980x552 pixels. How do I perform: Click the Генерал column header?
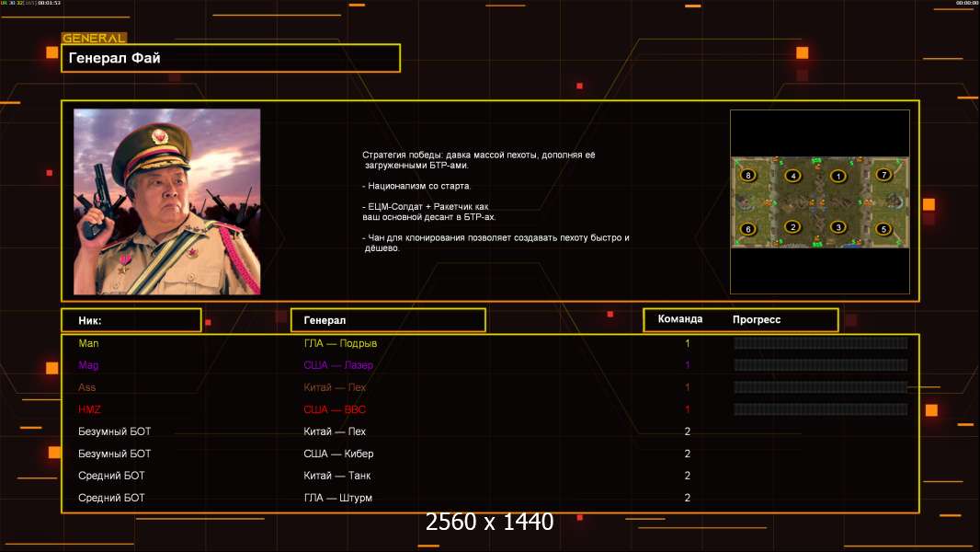point(388,320)
